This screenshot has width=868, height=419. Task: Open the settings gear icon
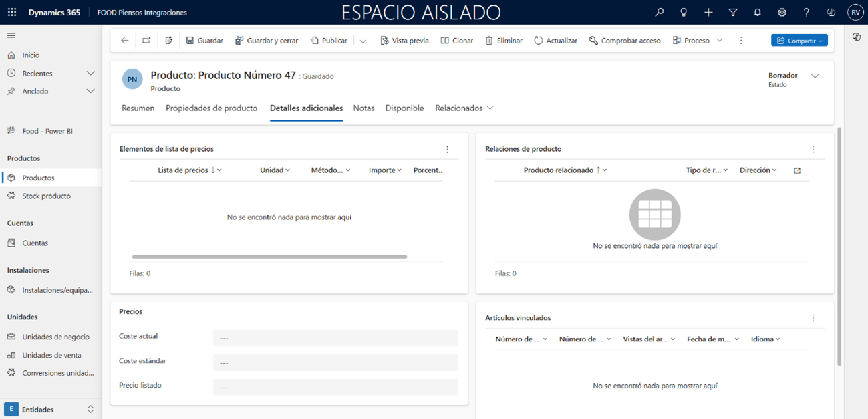click(782, 12)
